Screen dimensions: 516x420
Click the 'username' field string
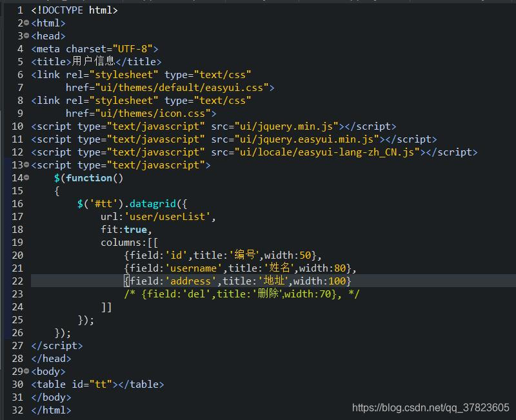193,268
